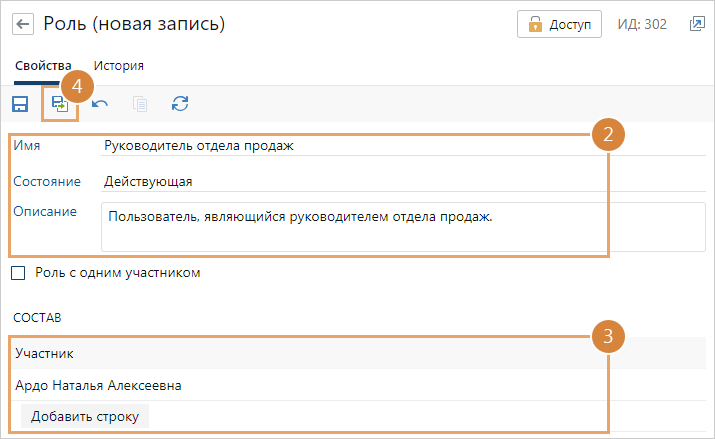Switch to the История tab
This screenshot has height=439, width=715.
(119, 66)
